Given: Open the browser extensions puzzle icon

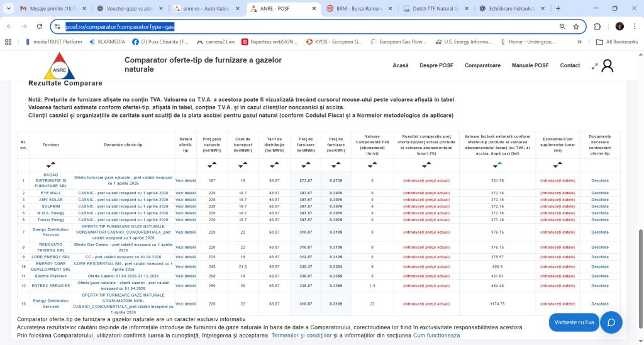Looking at the screenshot, I should coord(597,27).
